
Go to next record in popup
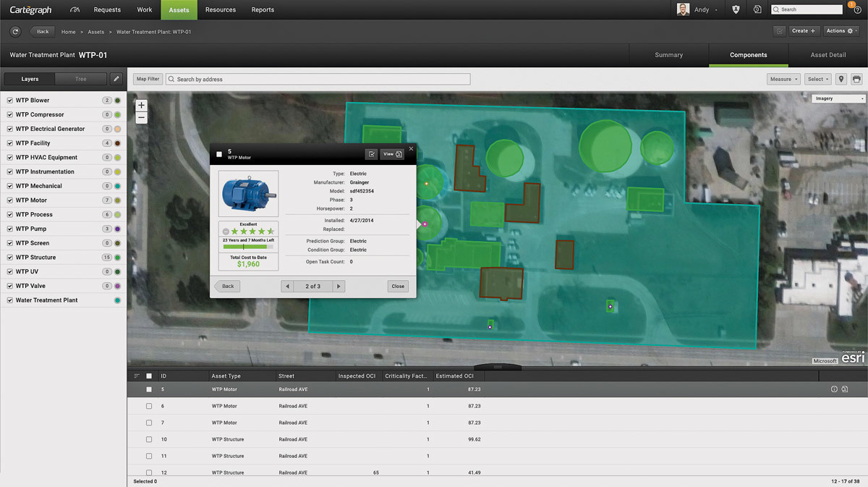pyautogui.click(x=339, y=287)
